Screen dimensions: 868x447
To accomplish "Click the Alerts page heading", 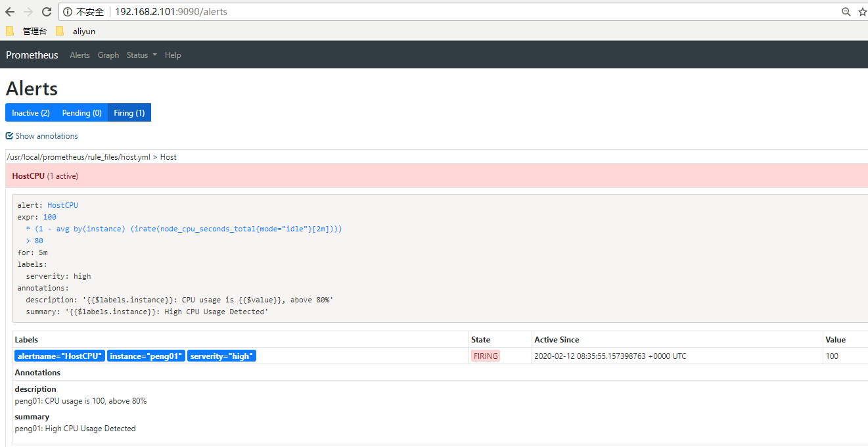I will click(x=32, y=89).
